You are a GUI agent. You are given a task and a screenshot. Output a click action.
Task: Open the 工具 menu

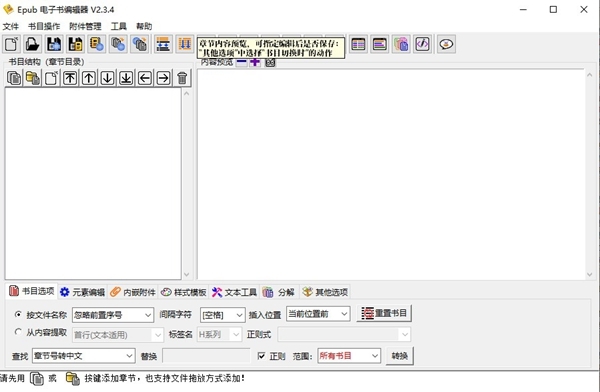tap(119, 26)
